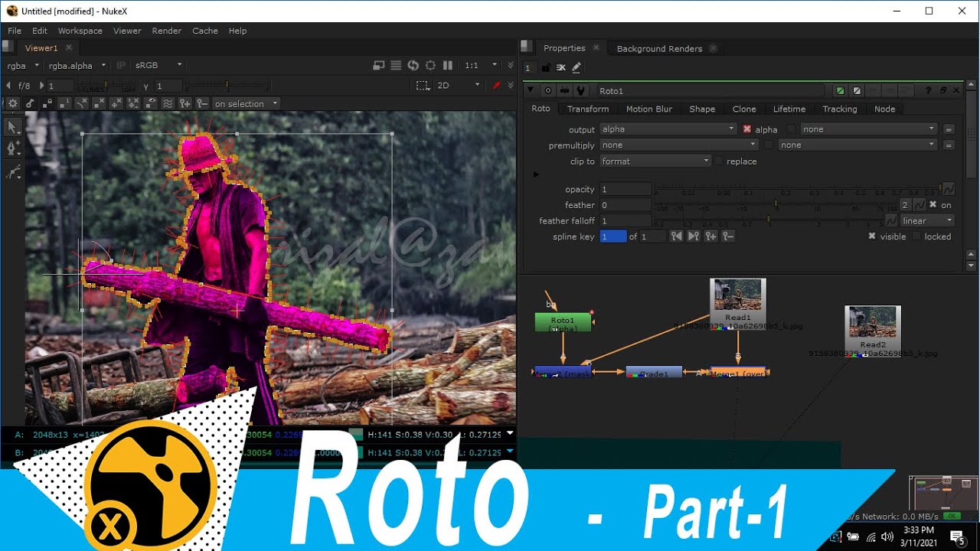Open the premultiply none dropdown
This screenshot has width=980, height=551.
(679, 145)
